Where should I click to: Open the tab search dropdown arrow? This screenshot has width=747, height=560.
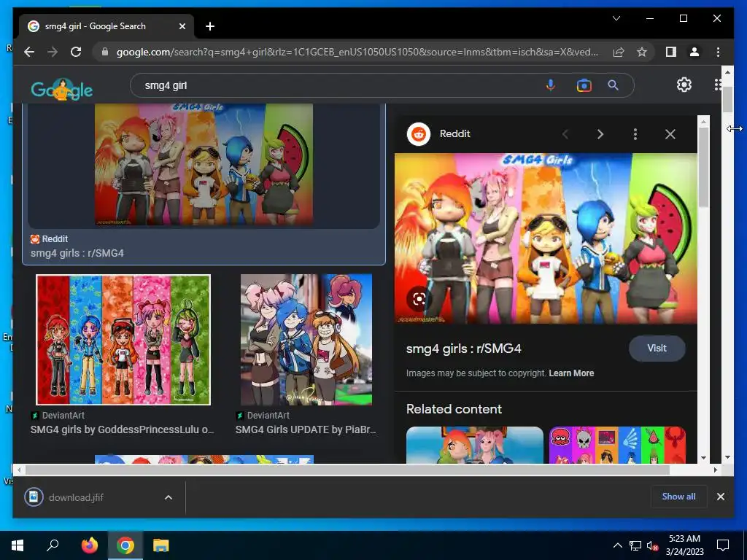(616, 18)
